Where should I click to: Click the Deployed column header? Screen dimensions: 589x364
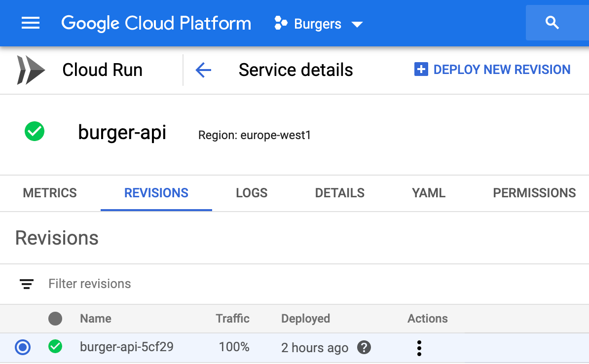pos(305,319)
